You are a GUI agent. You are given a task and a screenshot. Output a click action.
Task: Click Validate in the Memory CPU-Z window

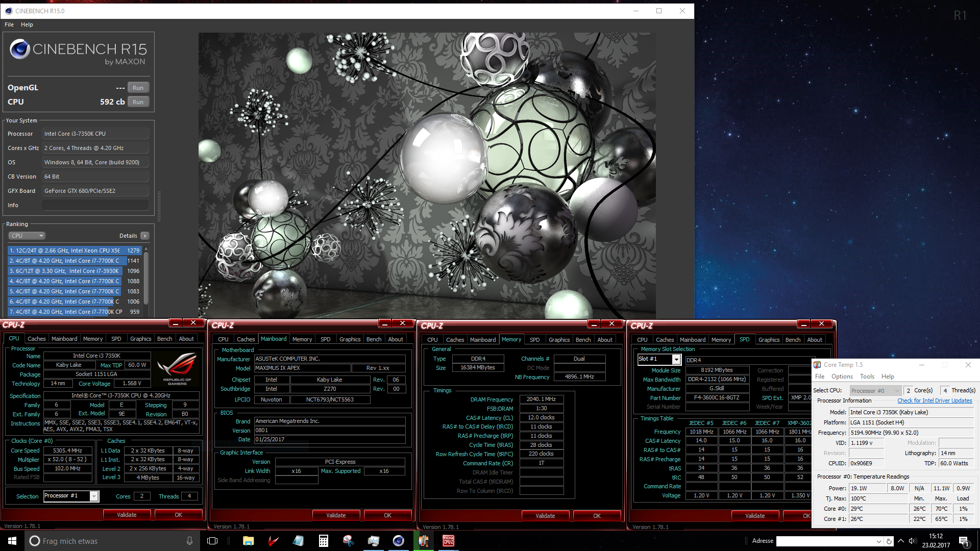coord(545,516)
